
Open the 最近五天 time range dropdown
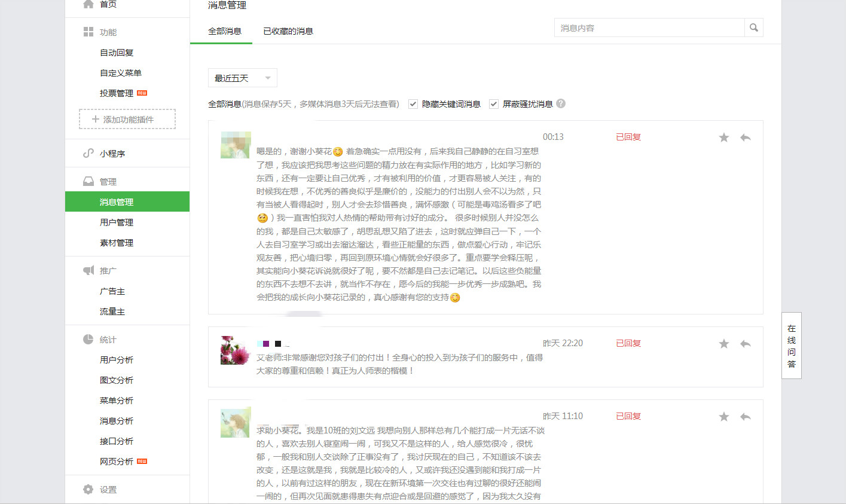coord(242,78)
